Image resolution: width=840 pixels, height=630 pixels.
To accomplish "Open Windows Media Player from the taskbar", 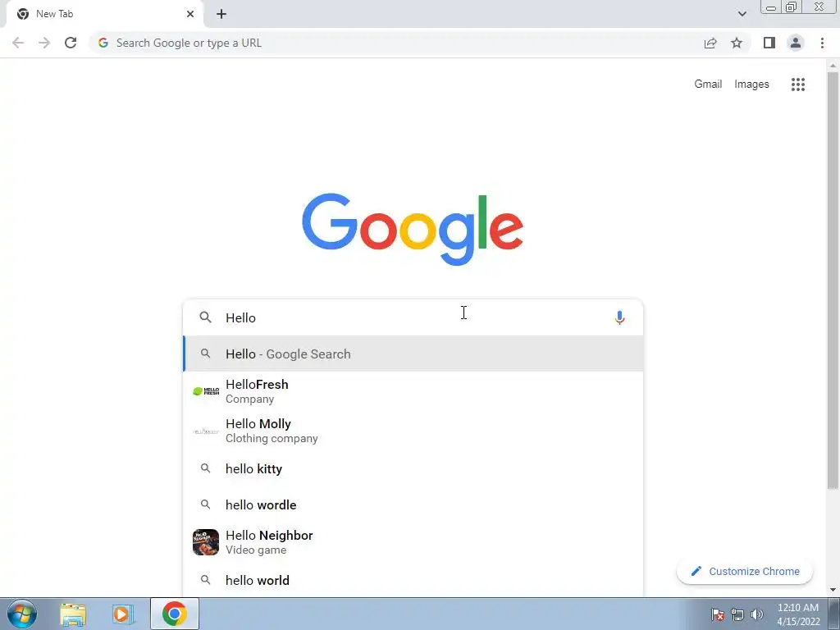I will 123,614.
